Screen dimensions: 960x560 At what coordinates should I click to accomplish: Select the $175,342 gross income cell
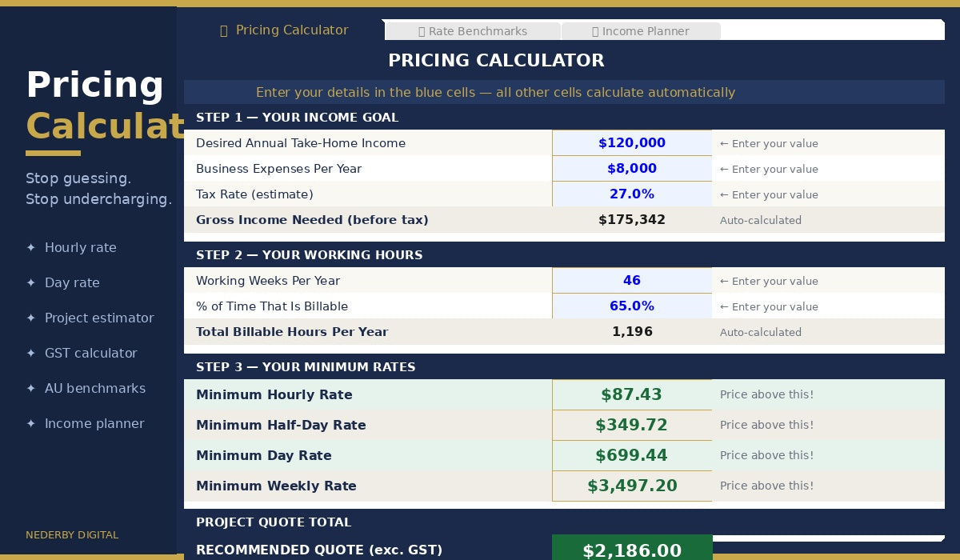632,220
